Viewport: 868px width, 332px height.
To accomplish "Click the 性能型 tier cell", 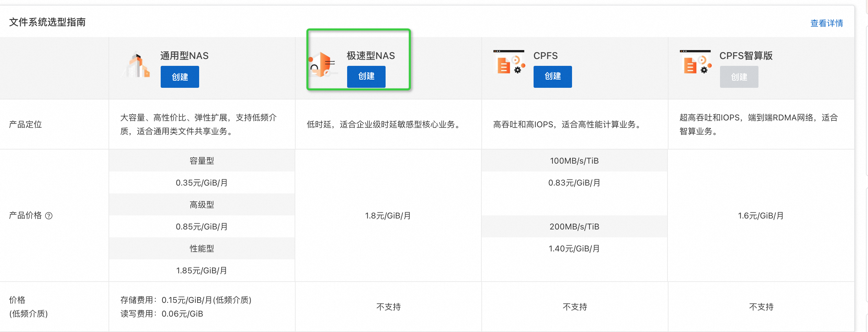I will point(202,248).
